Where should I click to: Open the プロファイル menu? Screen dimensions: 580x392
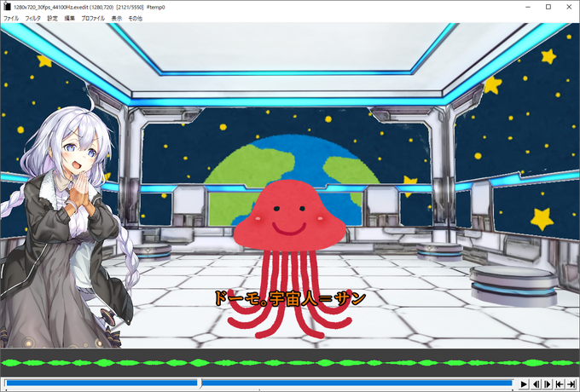click(93, 18)
